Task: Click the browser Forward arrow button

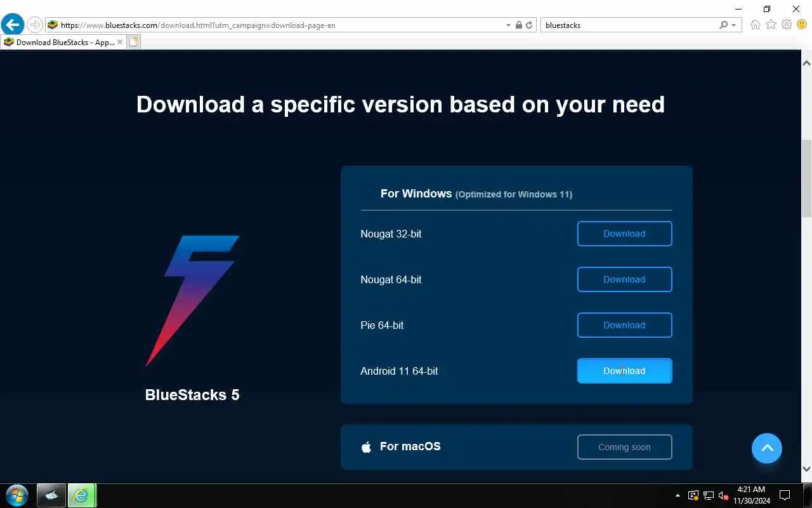Action: click(x=35, y=25)
